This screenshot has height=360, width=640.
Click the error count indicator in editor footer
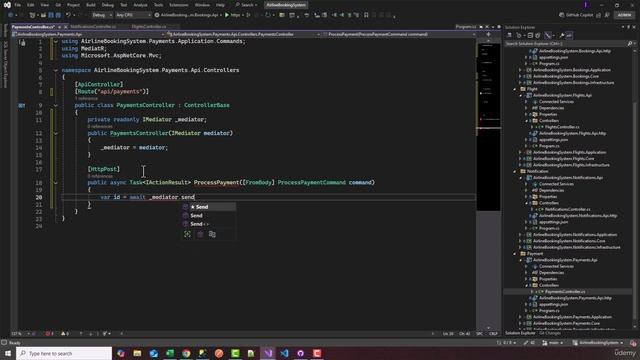(x=49, y=334)
